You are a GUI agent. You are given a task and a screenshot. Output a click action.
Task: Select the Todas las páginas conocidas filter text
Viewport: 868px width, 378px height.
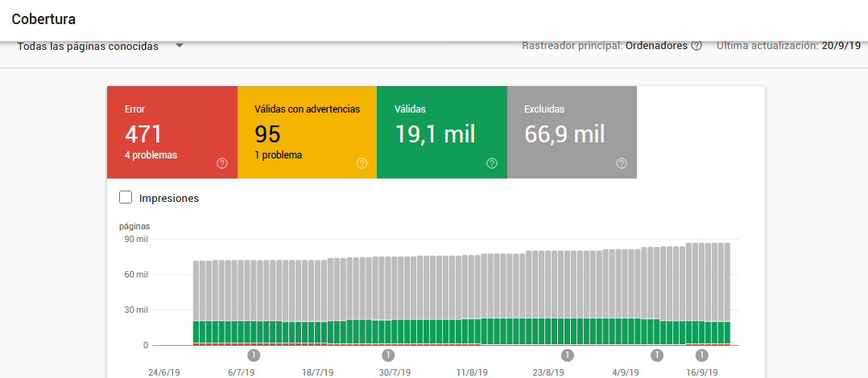point(88,47)
